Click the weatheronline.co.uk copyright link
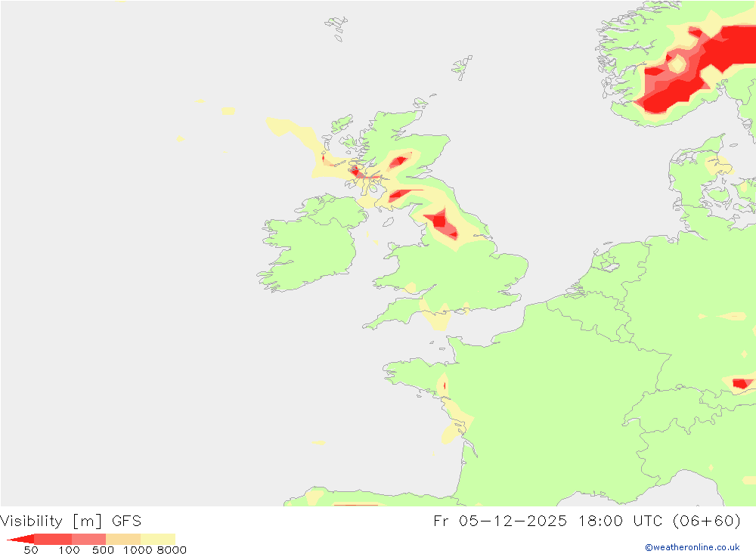The image size is (756, 554). pyautogui.click(x=692, y=547)
